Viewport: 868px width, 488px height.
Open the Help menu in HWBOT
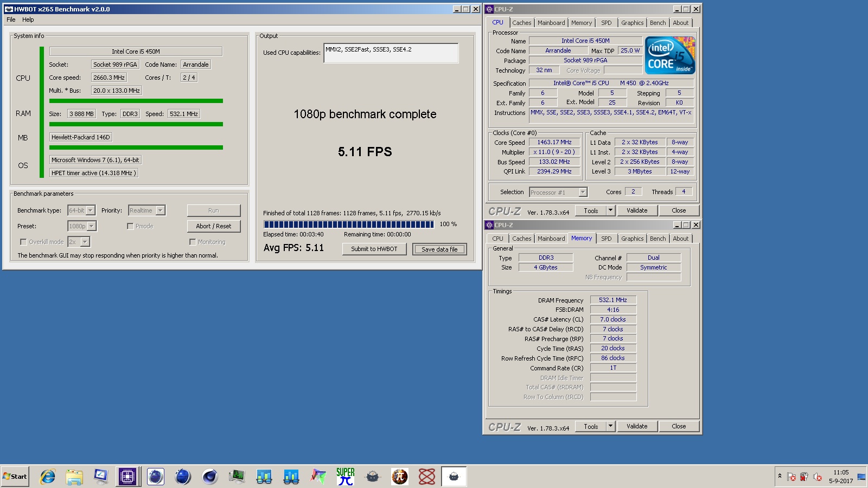click(28, 20)
